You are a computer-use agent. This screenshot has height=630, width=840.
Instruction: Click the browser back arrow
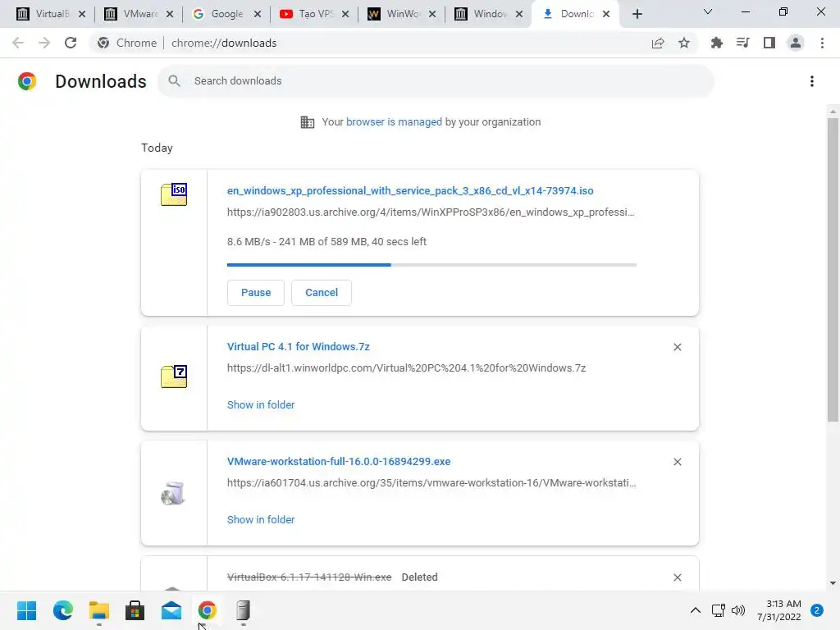[18, 43]
